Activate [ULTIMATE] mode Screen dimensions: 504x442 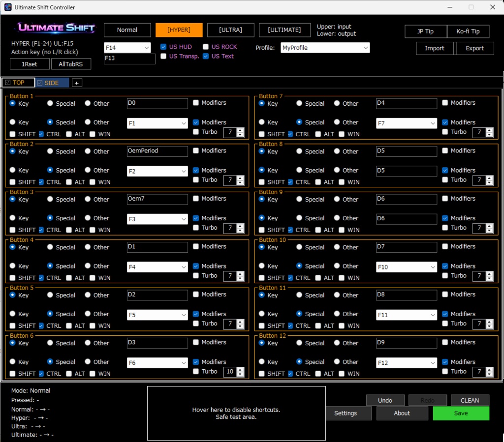284,30
